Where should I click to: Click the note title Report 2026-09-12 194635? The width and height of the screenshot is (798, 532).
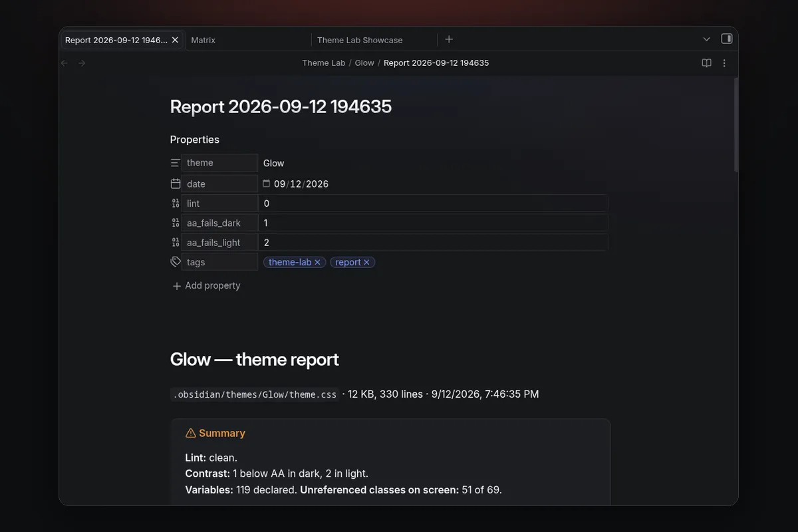(281, 106)
